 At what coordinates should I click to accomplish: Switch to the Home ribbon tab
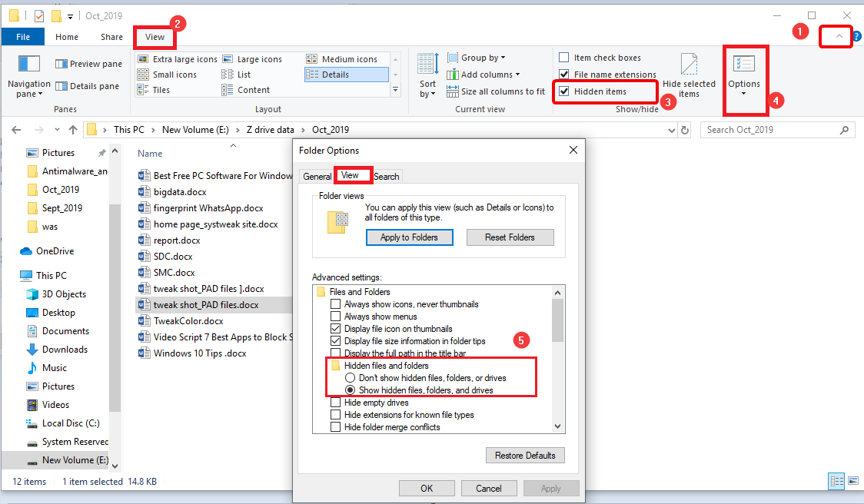click(67, 37)
